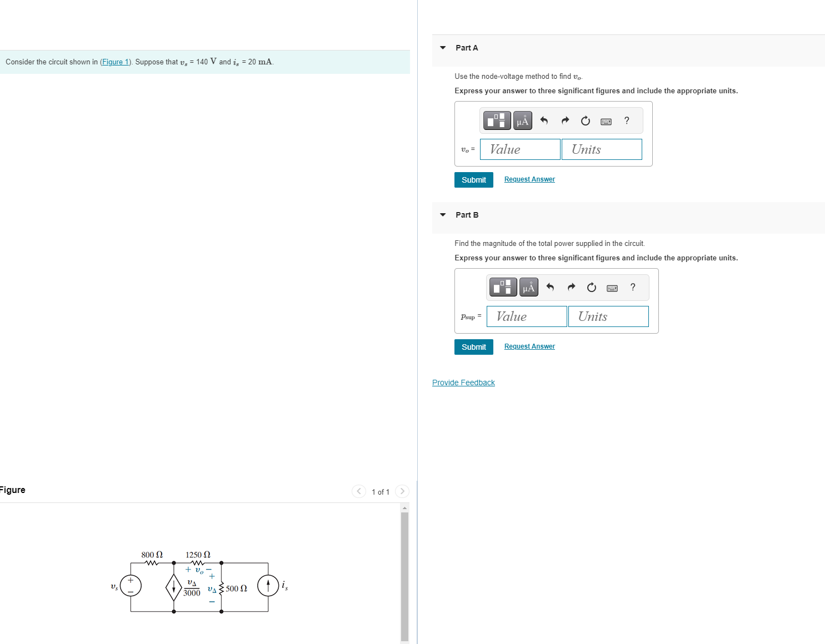Open the keyboard shortcuts icon in Part A

pyautogui.click(x=606, y=120)
